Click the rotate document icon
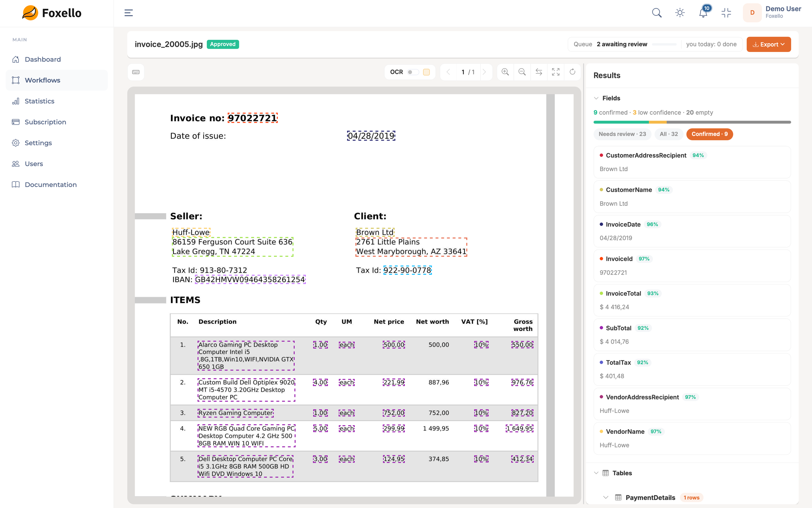The height and width of the screenshot is (508, 812). pos(572,72)
